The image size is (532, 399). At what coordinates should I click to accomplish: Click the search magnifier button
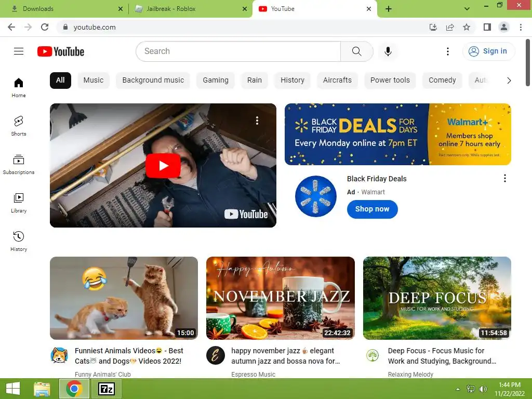(x=356, y=51)
